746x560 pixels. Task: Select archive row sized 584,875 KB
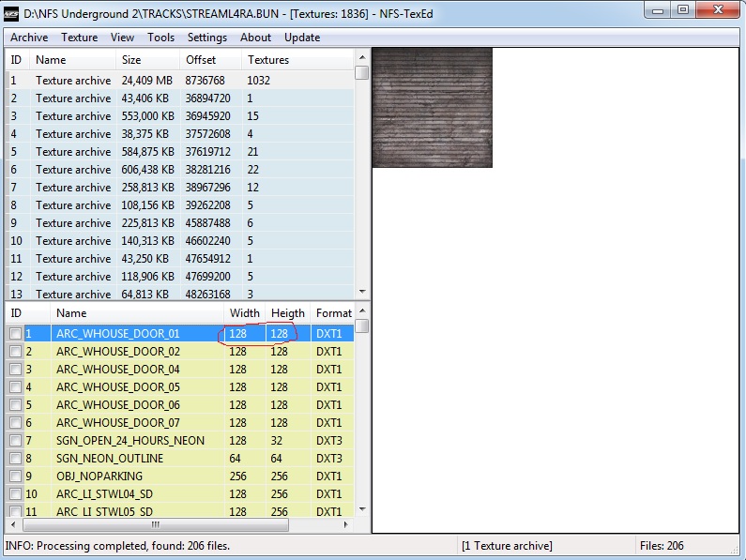point(180,152)
